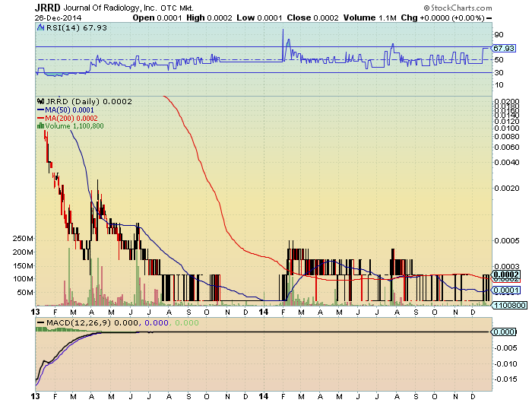Click the 'MACD(12,26,9)' label text
The height and width of the screenshot is (403, 532).
[78, 323]
